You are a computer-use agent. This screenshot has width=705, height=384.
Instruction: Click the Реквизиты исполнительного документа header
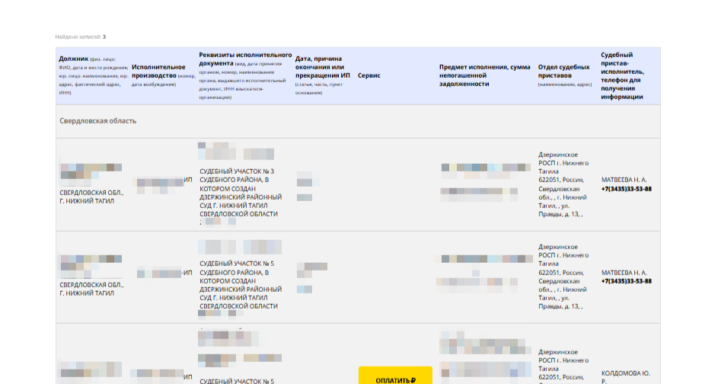(x=245, y=76)
